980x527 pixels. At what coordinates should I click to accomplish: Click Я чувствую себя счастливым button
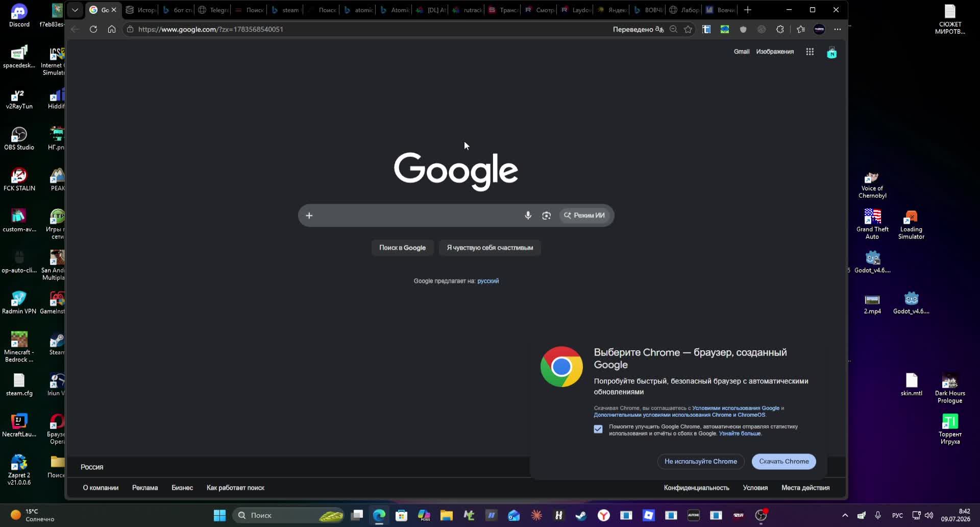coord(489,248)
